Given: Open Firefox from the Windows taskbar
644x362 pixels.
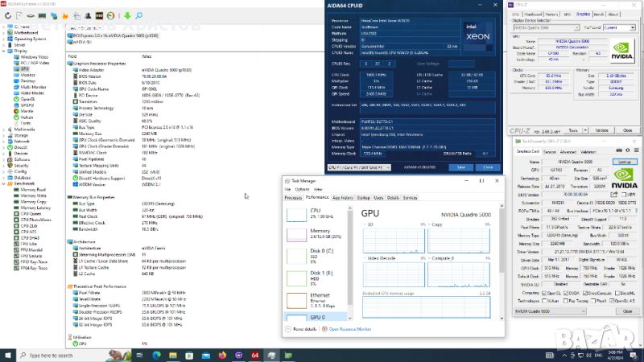Looking at the screenshot, I should [222, 354].
